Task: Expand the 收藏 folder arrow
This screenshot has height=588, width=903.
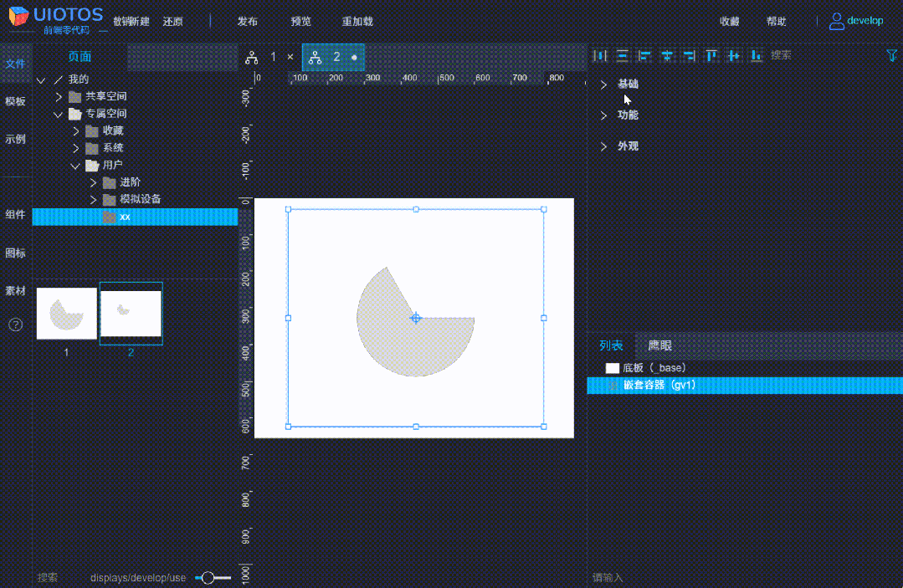Action: click(x=75, y=131)
